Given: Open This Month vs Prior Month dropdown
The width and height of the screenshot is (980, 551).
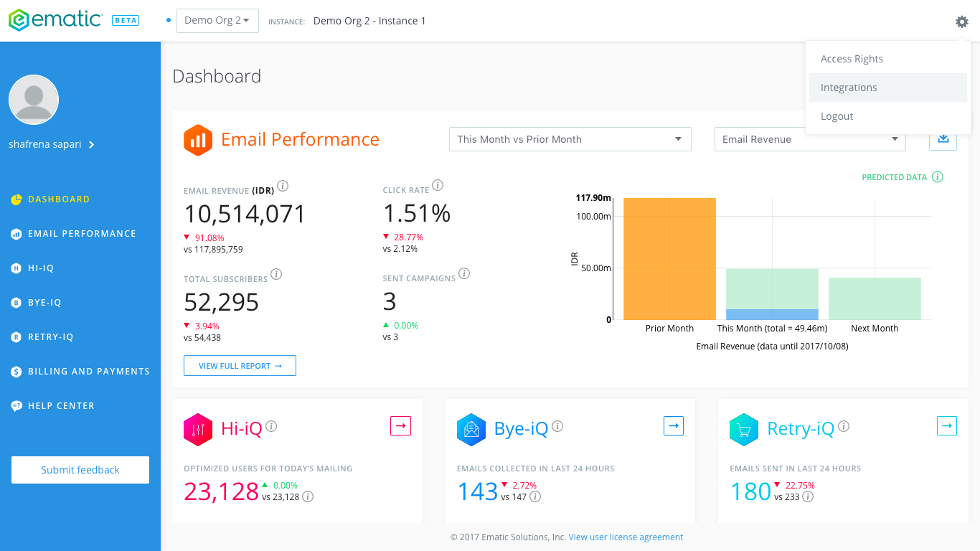Looking at the screenshot, I should (x=570, y=139).
